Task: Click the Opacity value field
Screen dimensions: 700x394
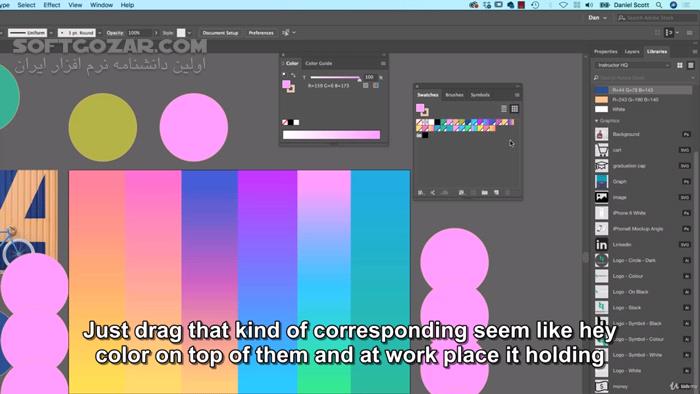Action: [x=139, y=33]
